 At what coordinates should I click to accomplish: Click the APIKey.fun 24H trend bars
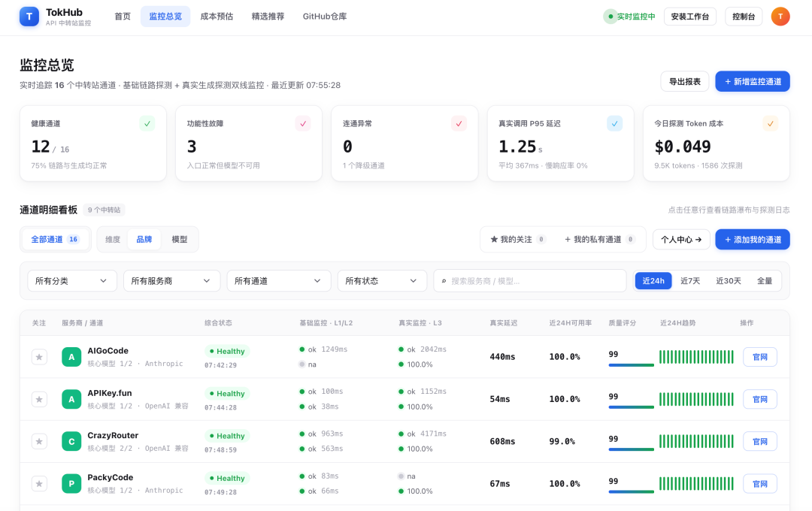coord(696,399)
